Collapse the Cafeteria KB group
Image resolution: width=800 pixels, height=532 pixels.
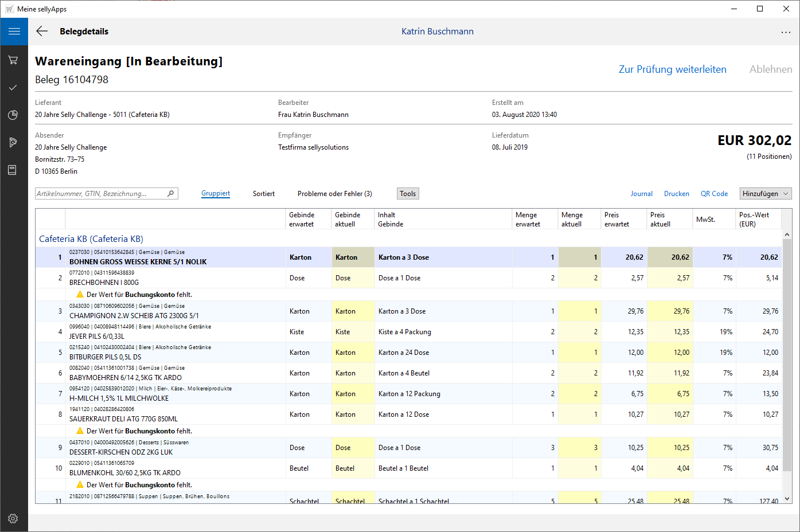pos(91,239)
